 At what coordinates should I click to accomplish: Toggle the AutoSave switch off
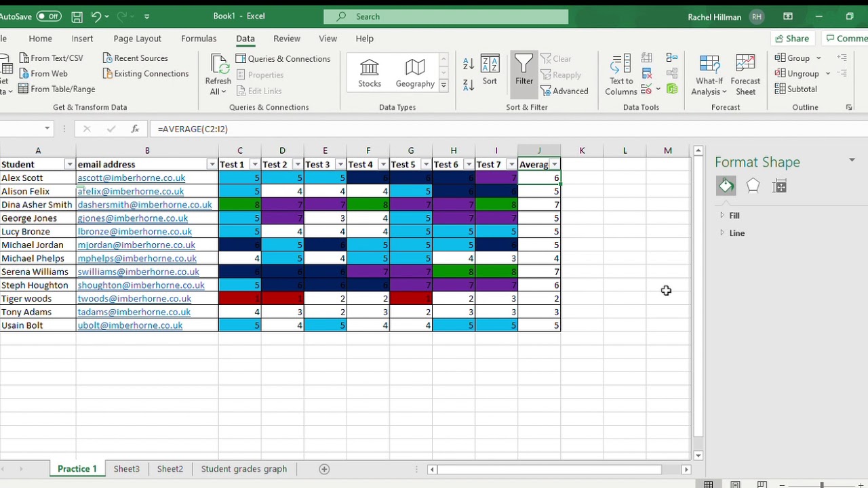pyautogui.click(x=48, y=16)
